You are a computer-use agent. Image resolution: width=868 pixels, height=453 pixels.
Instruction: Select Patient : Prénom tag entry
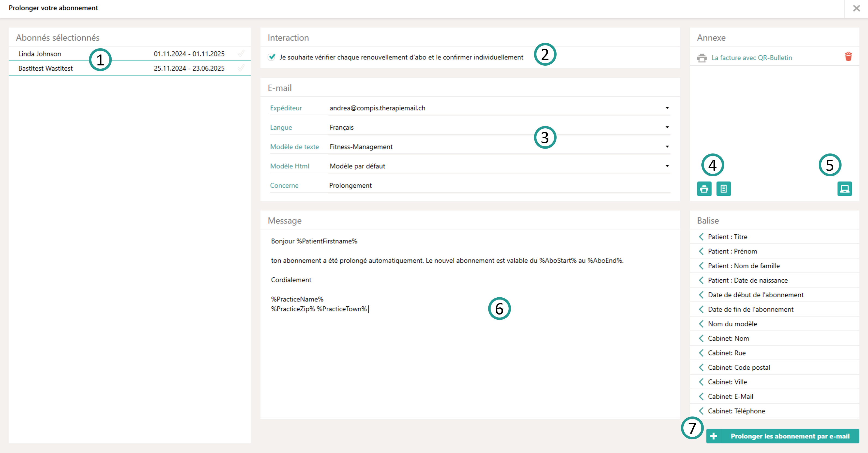click(732, 251)
